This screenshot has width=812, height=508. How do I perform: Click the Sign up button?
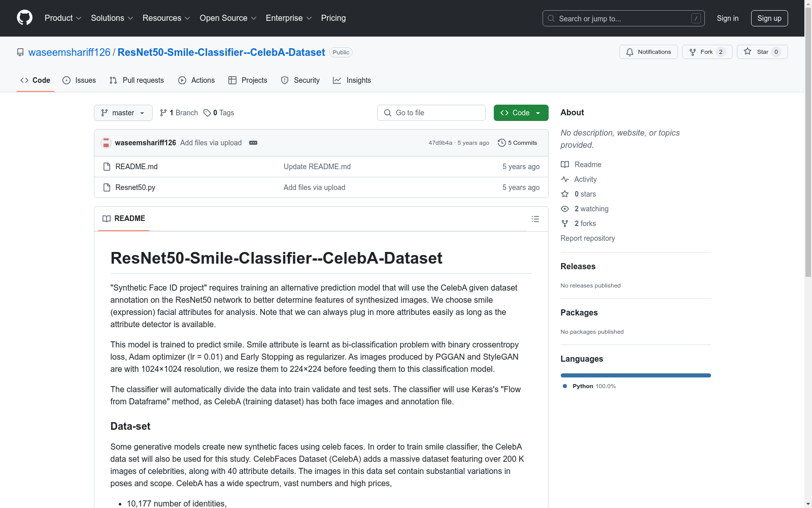[769, 18]
